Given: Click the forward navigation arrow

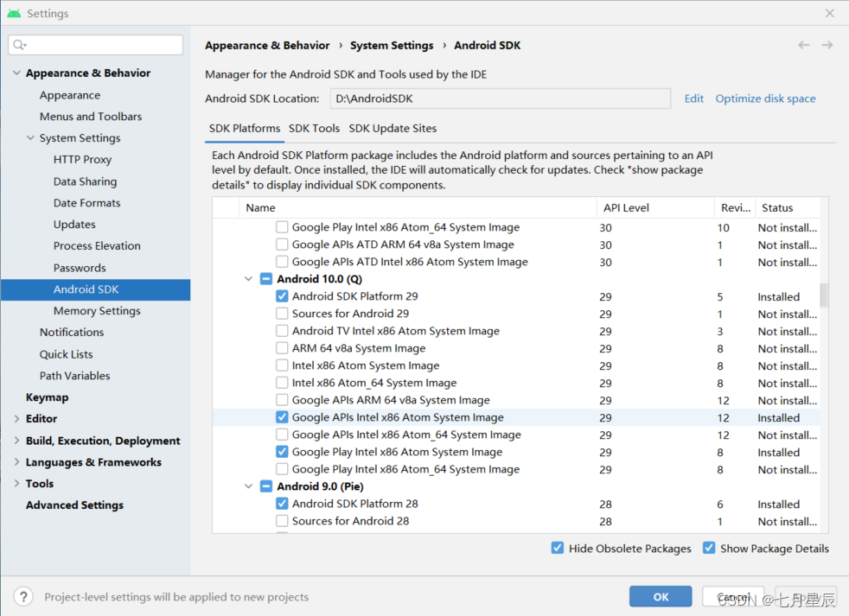Looking at the screenshot, I should (827, 45).
